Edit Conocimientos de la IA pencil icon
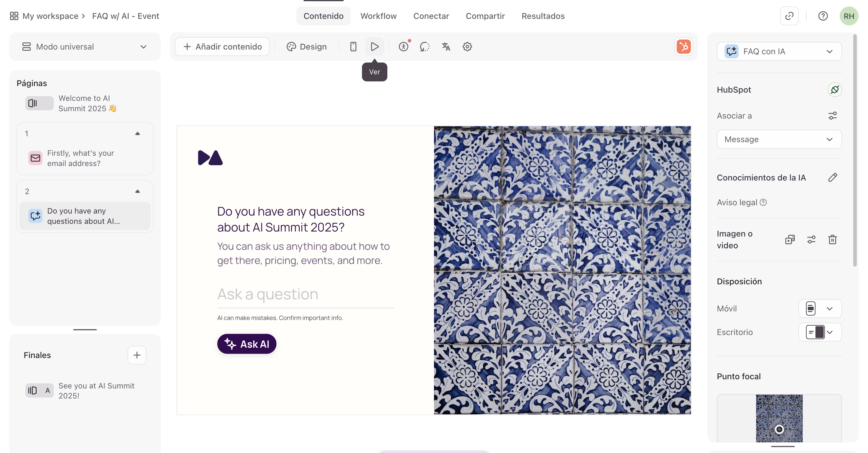 (832, 177)
